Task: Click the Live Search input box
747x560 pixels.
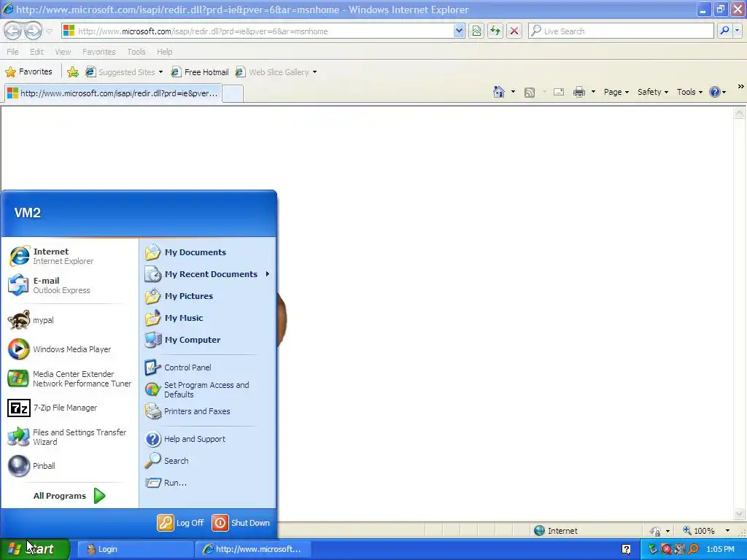Action: point(622,31)
